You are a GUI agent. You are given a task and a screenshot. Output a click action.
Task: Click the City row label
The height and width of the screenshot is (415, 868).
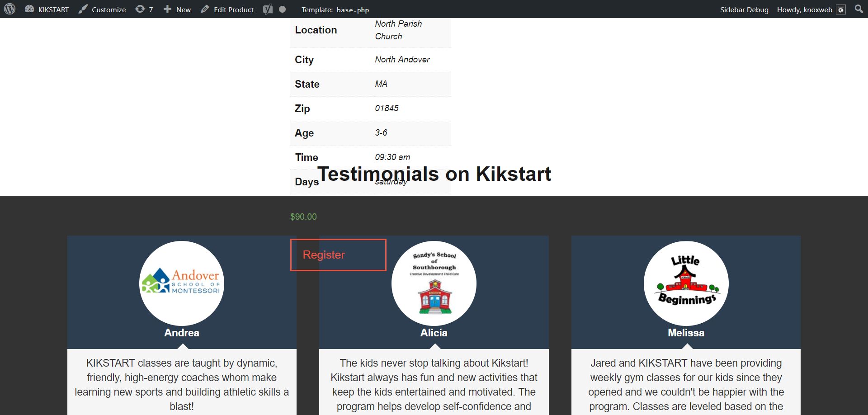[304, 60]
